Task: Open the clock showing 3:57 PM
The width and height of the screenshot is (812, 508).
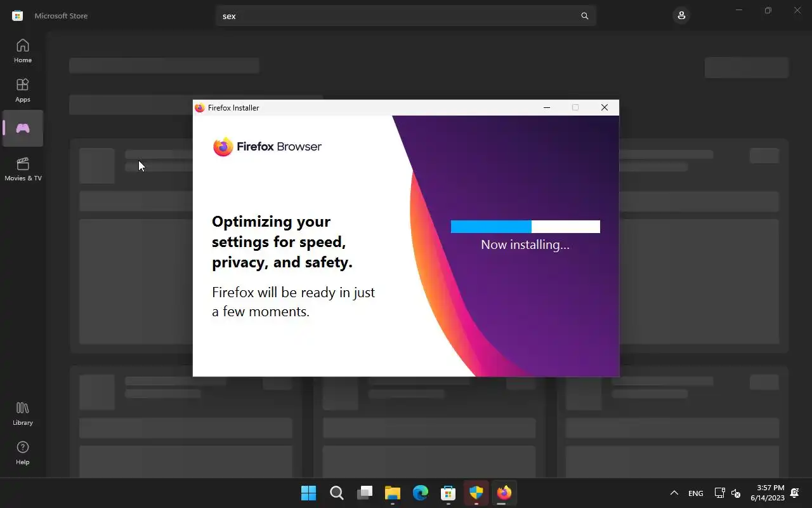Action: pyautogui.click(x=768, y=493)
